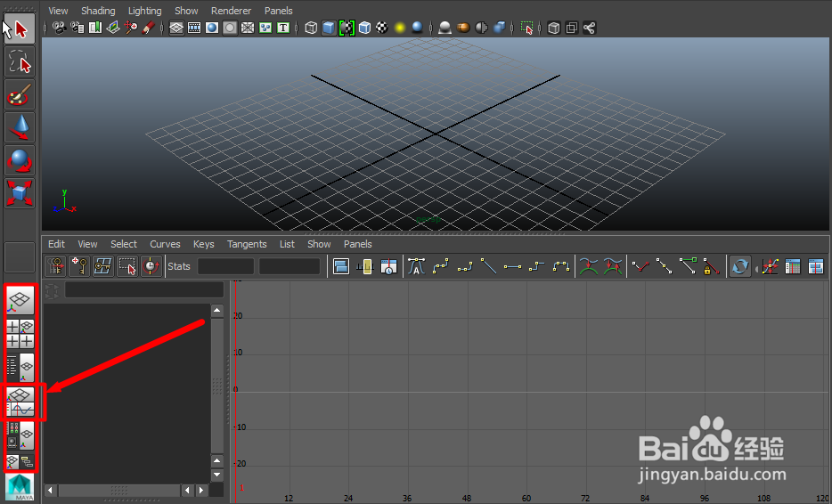832x504 pixels.
Task: Open the viewport Lighting menu
Action: tap(145, 11)
